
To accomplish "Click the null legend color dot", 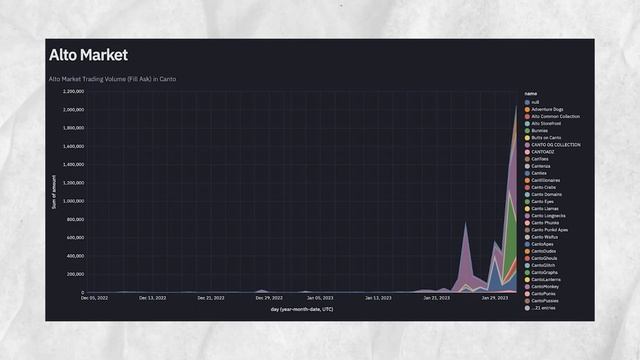I will [527, 102].
